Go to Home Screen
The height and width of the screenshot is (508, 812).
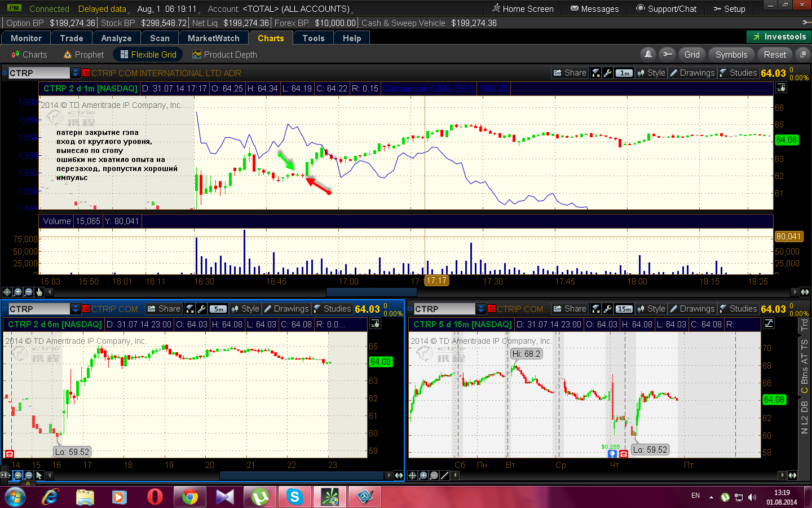click(523, 8)
